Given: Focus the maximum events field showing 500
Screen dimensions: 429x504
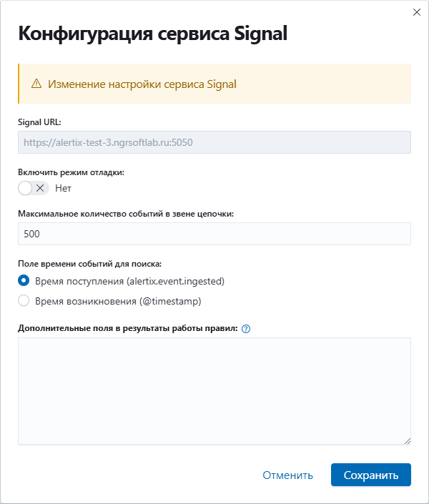Looking at the screenshot, I should click(x=214, y=234).
